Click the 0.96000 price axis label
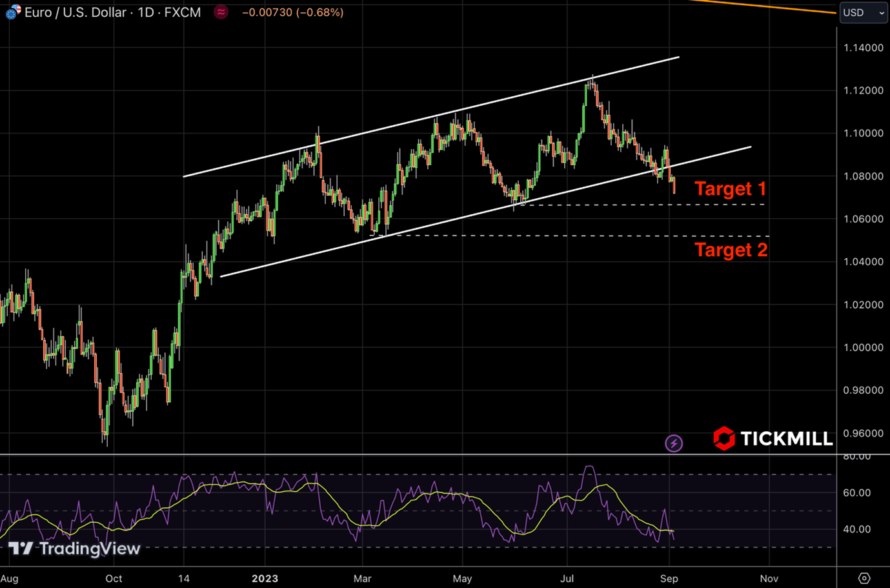 click(x=864, y=433)
